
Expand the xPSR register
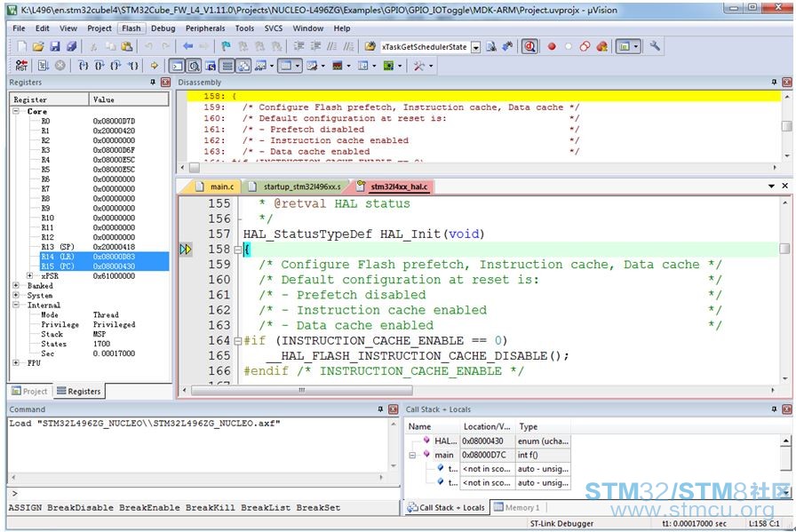click(x=29, y=275)
